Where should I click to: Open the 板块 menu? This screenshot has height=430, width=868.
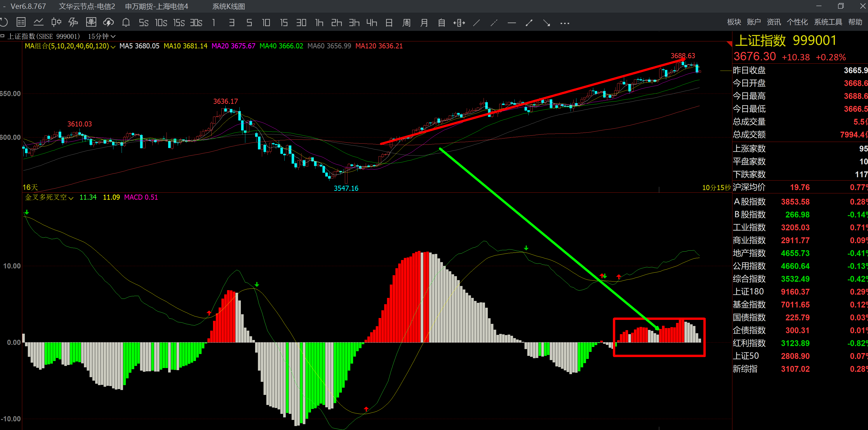point(734,22)
